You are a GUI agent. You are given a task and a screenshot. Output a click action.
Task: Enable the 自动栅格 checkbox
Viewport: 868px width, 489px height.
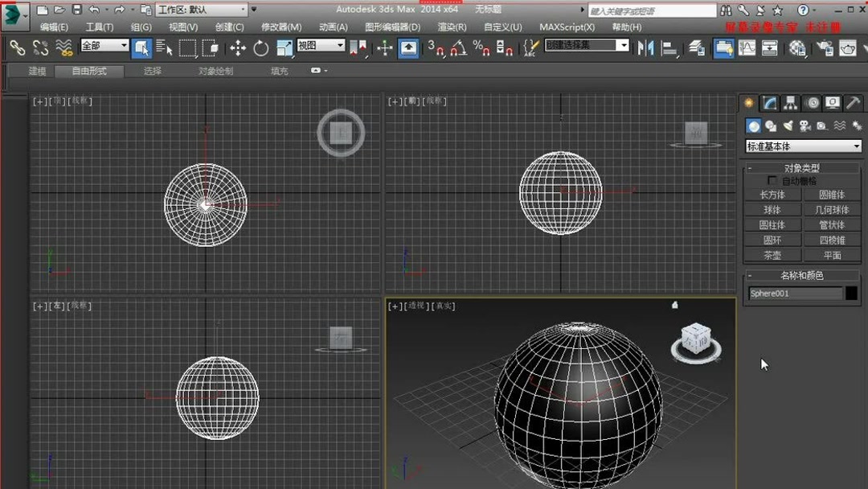(772, 180)
